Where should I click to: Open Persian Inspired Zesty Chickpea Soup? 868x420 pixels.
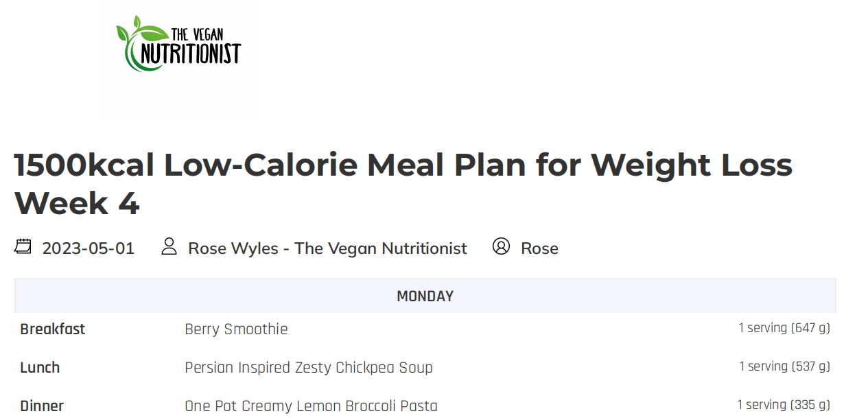(309, 368)
